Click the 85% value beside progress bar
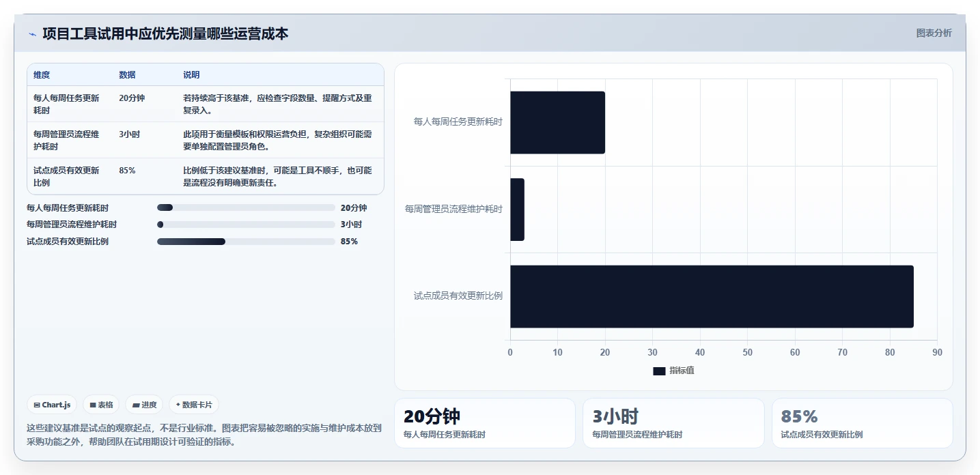The height and width of the screenshot is (475, 980). click(x=349, y=242)
